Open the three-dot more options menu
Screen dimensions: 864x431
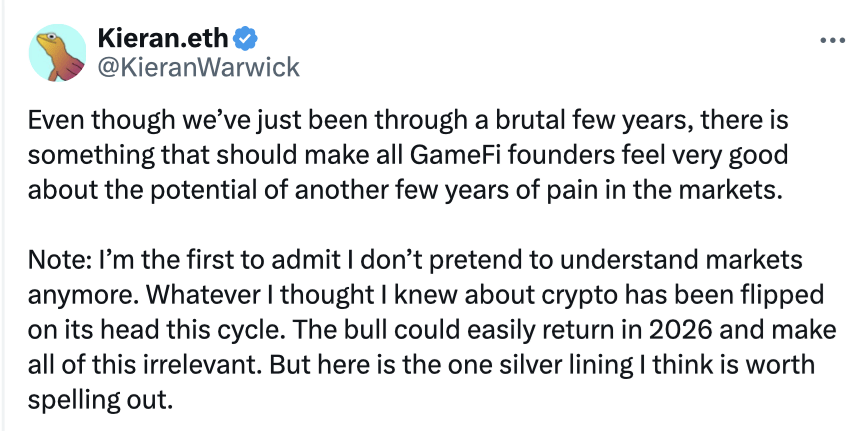click(832, 41)
